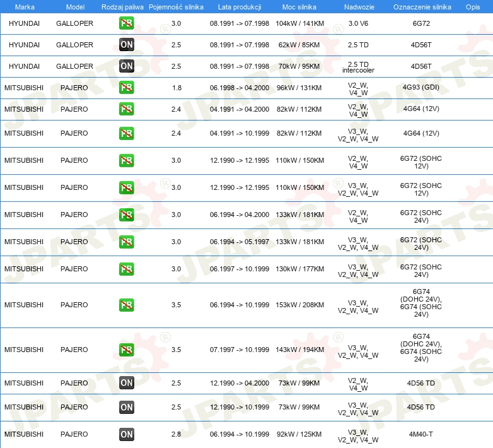Select the 62kW / 85KM power cell

pos(299,45)
